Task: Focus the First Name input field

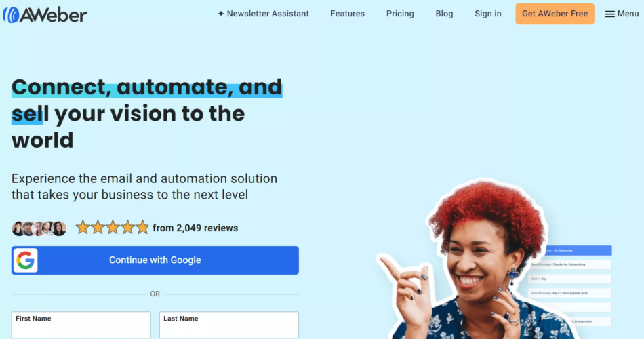Action: tap(81, 325)
